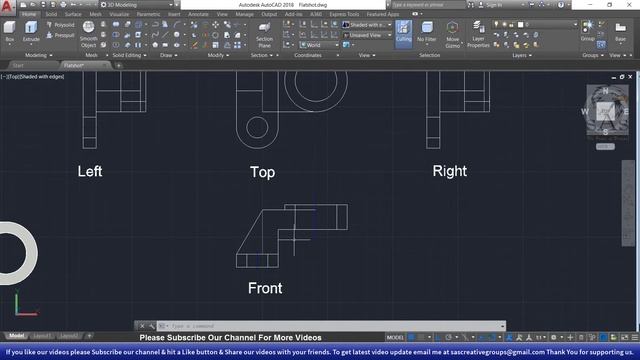Expand the Draw panel

pyautogui.click(x=169, y=55)
